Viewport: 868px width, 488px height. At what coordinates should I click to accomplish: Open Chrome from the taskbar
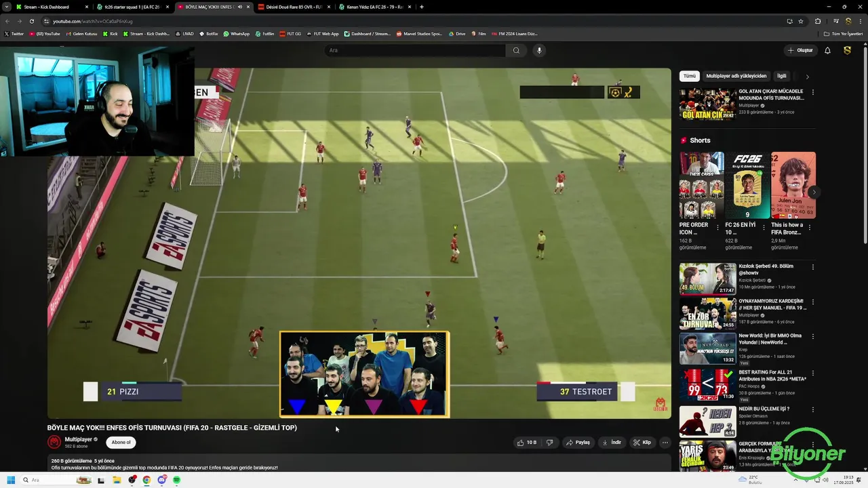click(146, 480)
